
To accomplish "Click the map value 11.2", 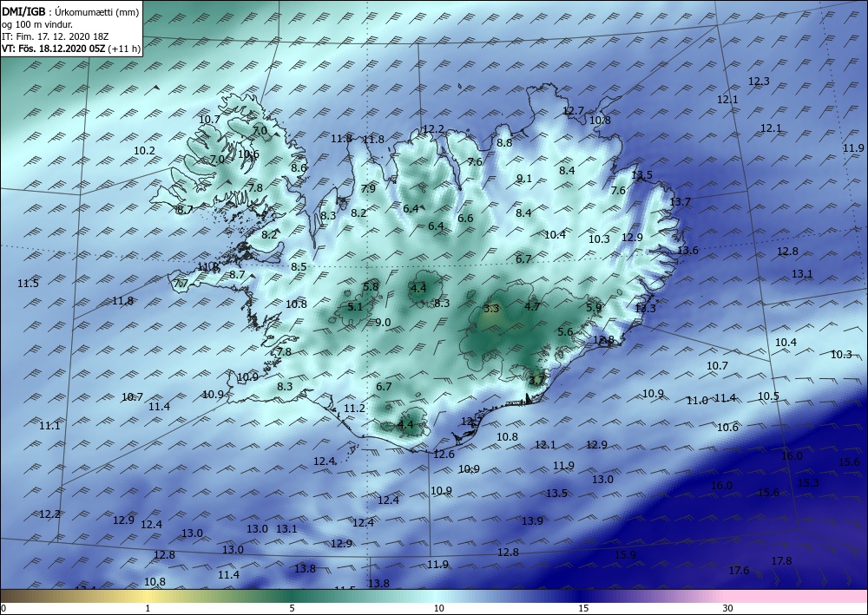I will click(x=354, y=409).
